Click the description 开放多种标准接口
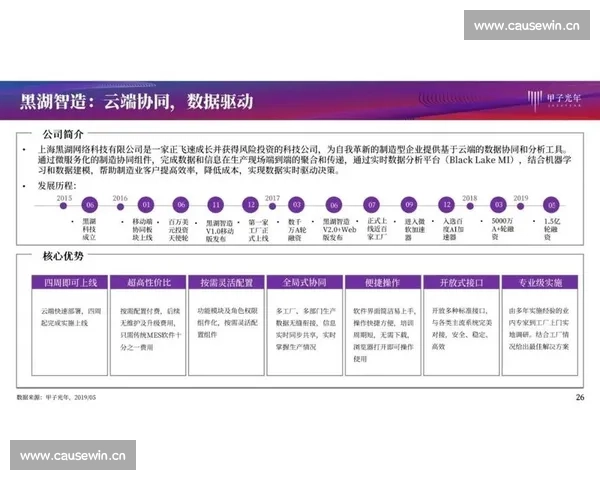600x480 pixels. [x=462, y=329]
